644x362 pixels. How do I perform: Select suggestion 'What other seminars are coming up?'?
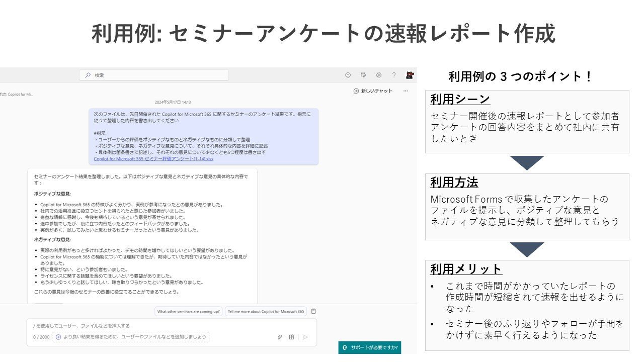coord(189,311)
